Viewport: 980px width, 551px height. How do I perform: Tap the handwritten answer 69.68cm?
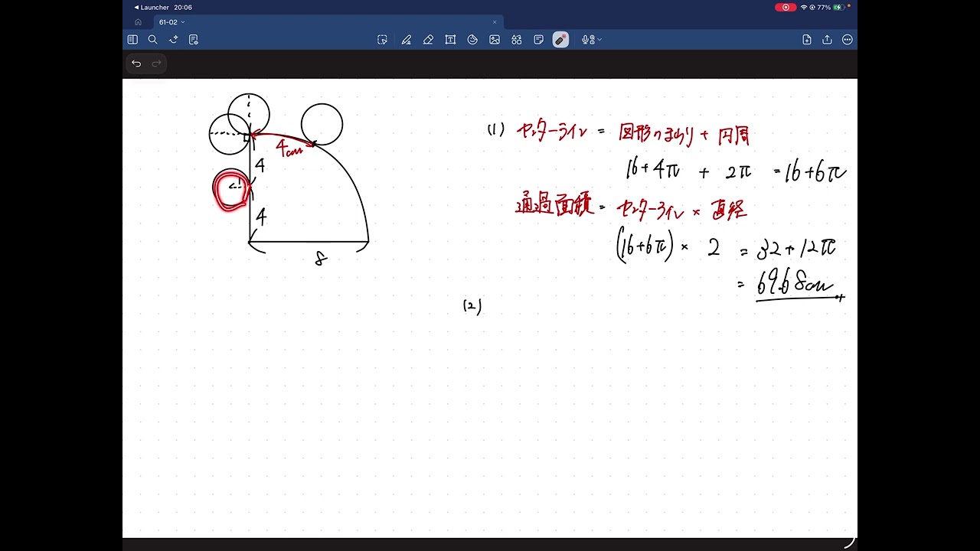pyautogui.click(x=795, y=284)
